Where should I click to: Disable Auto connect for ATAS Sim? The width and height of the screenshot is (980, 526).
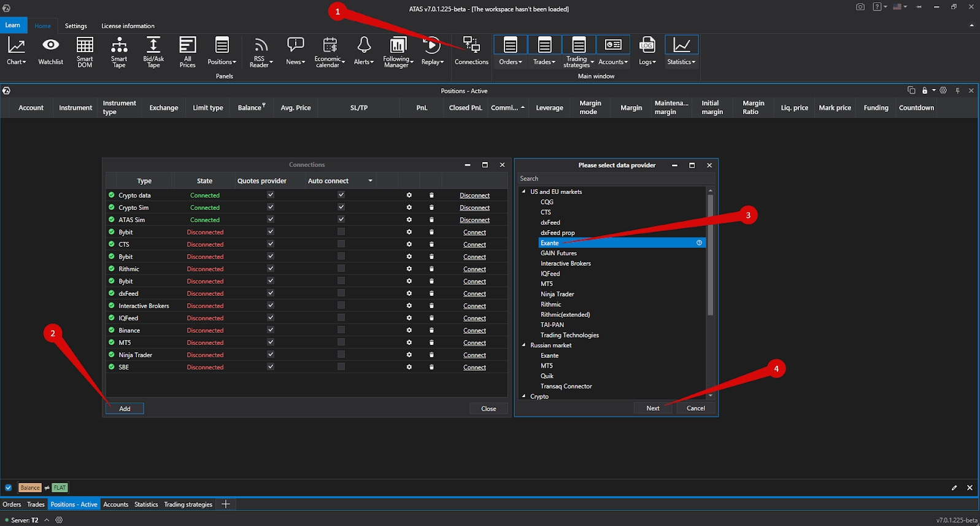pos(341,220)
